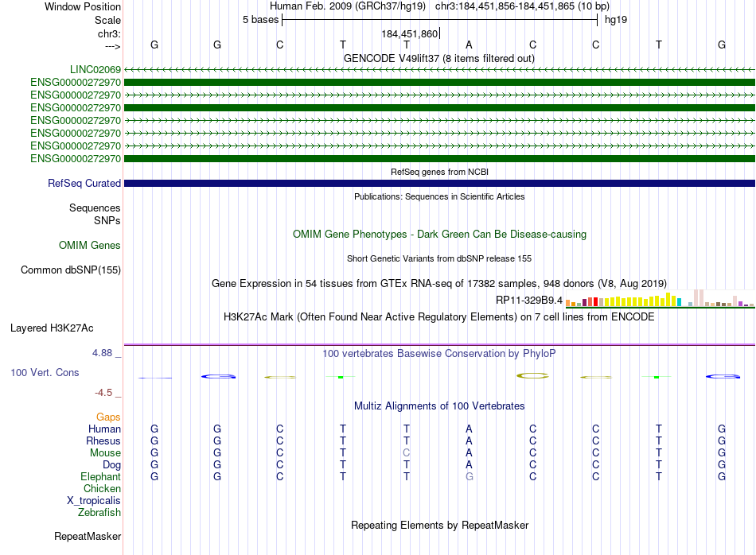The height and width of the screenshot is (555, 756).
Task: Open Gene Expression in 54 tissues GTEx title
Action: point(439,283)
